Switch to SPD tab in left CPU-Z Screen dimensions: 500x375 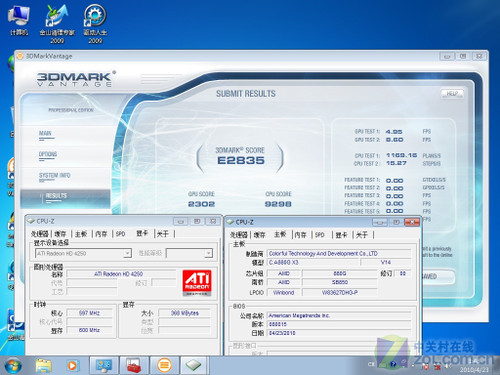120,234
